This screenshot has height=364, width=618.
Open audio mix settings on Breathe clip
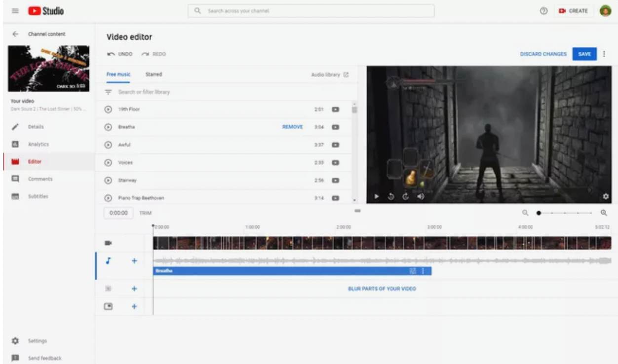click(x=413, y=271)
